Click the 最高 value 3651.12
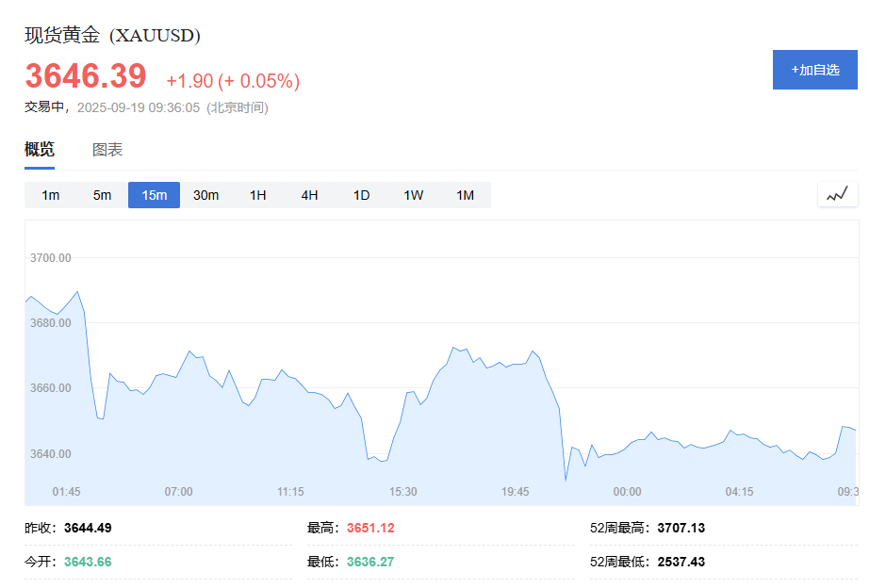The height and width of the screenshot is (588, 886). (369, 528)
